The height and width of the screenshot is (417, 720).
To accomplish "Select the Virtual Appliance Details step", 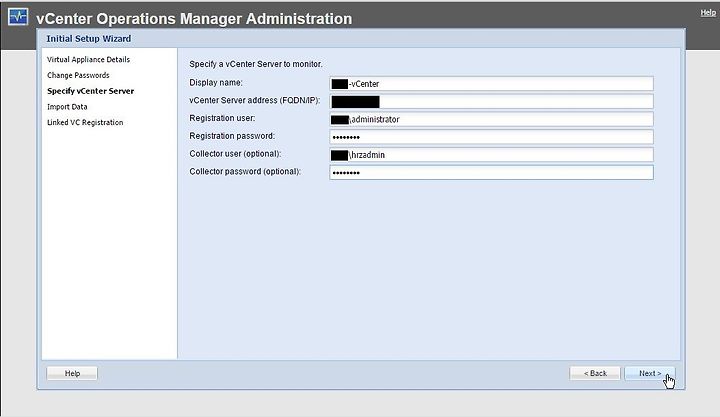I will [x=88, y=60].
